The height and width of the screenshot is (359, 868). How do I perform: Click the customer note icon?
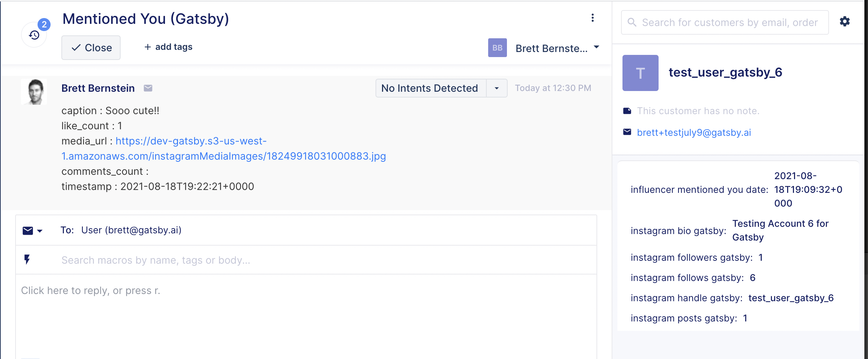(627, 111)
